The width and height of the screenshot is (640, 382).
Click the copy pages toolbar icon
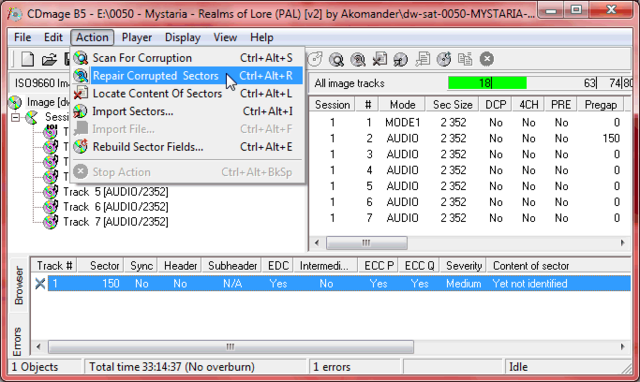465,60
